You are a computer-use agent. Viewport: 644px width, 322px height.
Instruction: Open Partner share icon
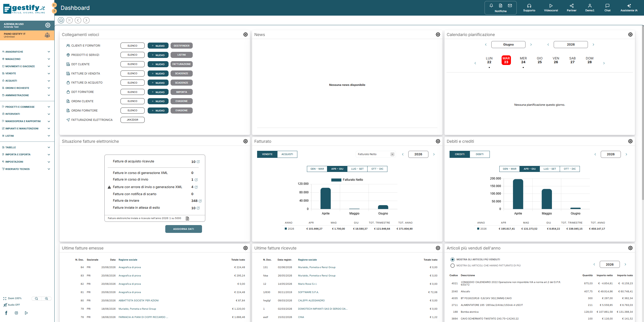572,8
